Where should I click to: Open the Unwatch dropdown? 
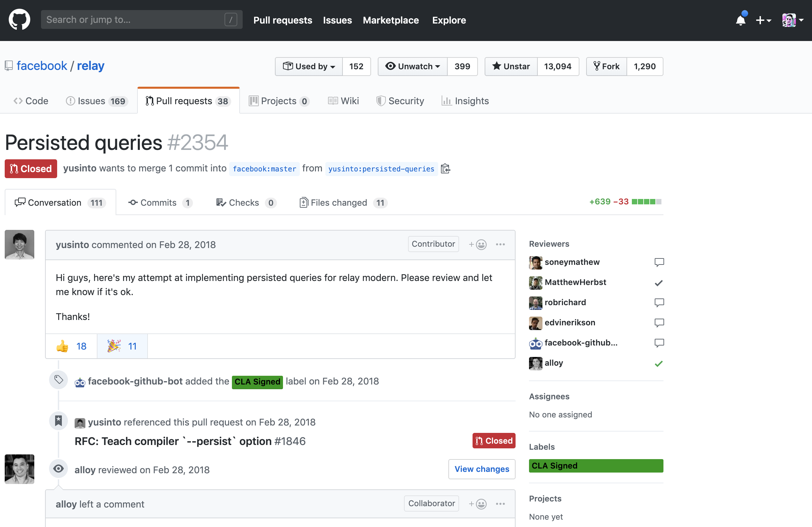[412, 67]
